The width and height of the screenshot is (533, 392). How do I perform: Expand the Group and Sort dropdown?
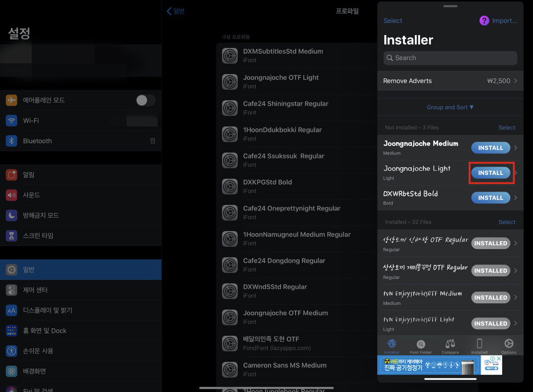(450, 107)
